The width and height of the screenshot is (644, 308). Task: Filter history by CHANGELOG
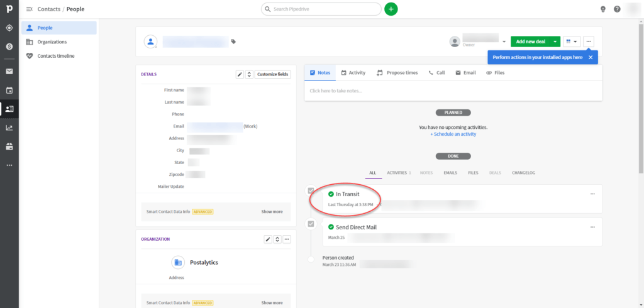coord(523,173)
